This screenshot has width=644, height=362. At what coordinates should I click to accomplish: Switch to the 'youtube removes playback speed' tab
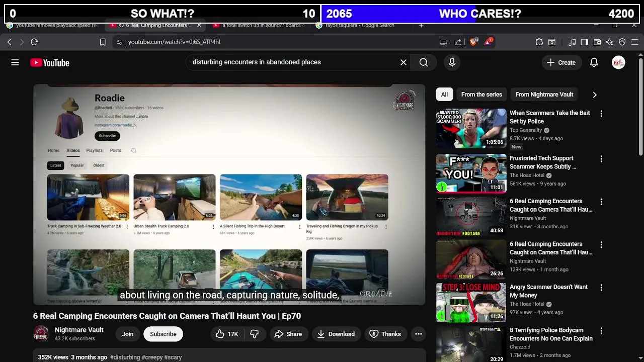coord(52,25)
